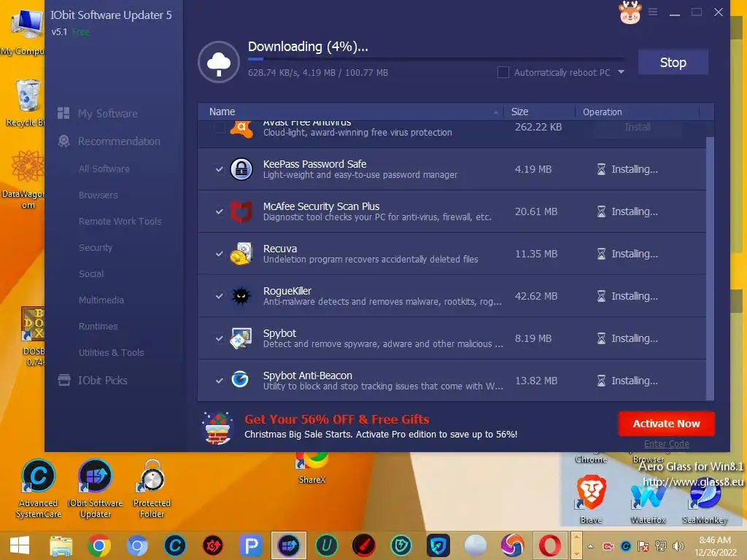Image resolution: width=747 pixels, height=560 pixels.
Task: Click the cloud download status icon
Action: coord(219,63)
